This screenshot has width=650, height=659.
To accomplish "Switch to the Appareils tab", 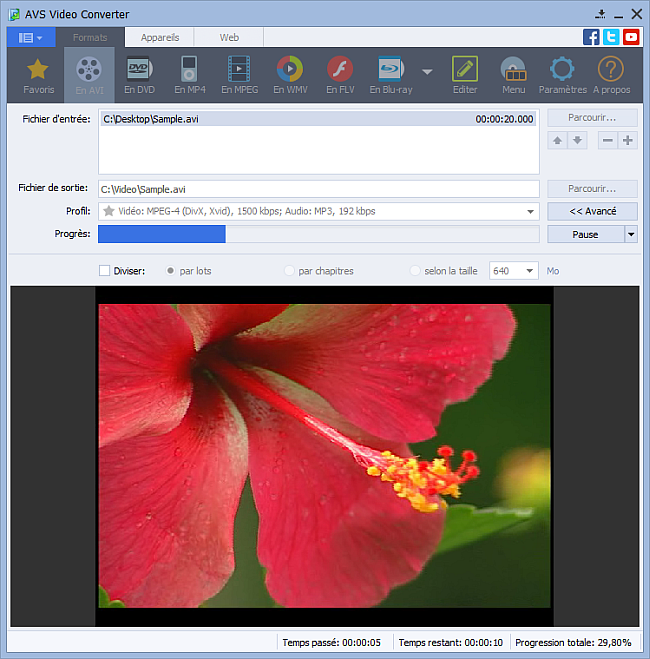I will 160,37.
